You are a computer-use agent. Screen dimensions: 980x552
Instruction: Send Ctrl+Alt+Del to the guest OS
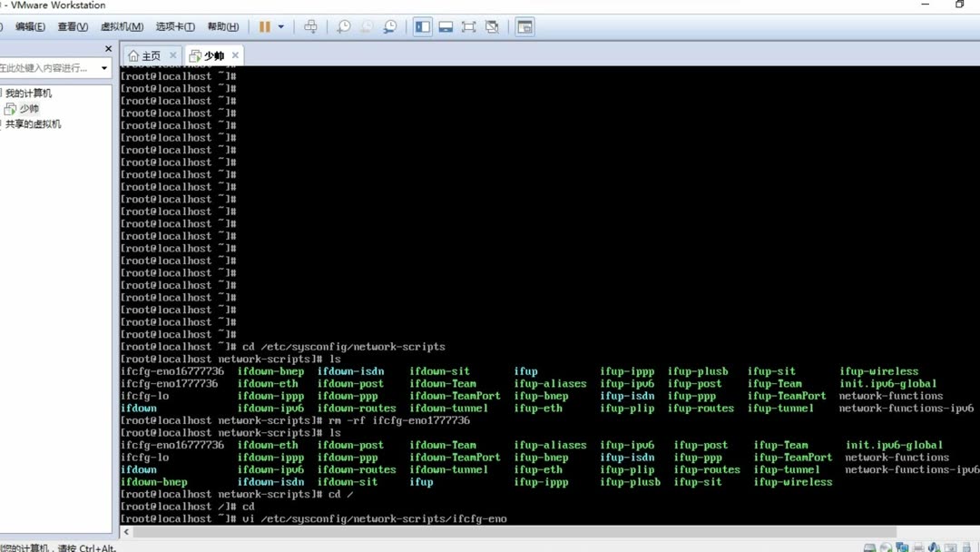[311, 26]
